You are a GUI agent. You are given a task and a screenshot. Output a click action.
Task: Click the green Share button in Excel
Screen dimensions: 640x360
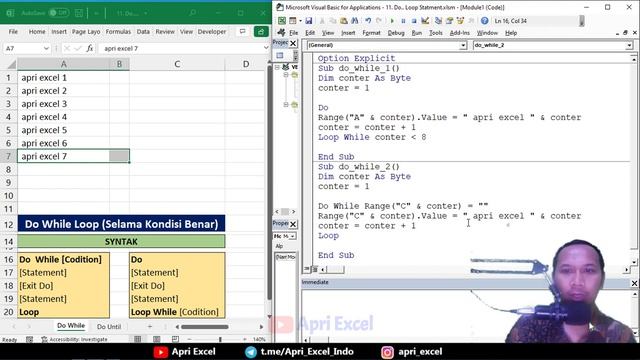261,31
